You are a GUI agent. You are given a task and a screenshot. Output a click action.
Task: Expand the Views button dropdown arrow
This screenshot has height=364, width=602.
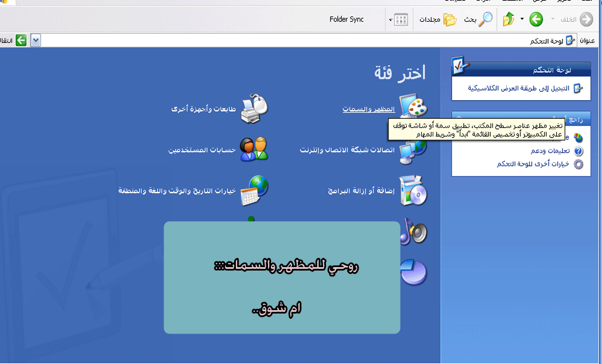(x=391, y=20)
